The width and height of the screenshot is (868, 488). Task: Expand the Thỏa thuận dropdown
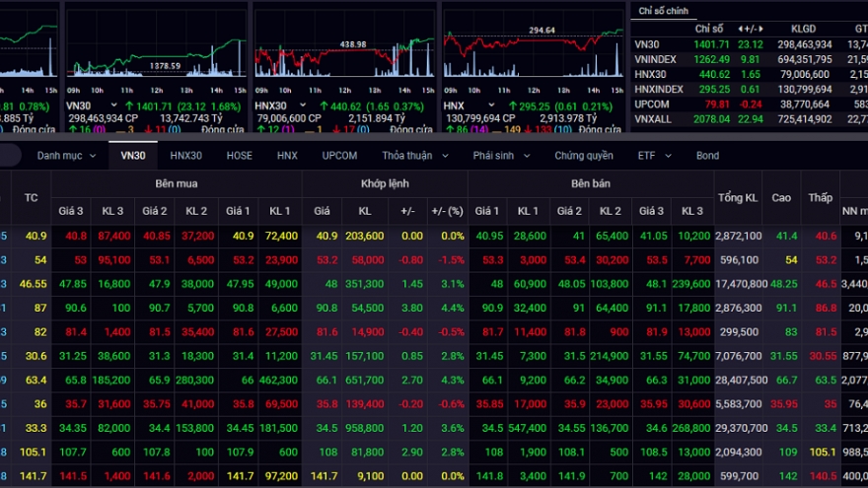tap(414, 156)
